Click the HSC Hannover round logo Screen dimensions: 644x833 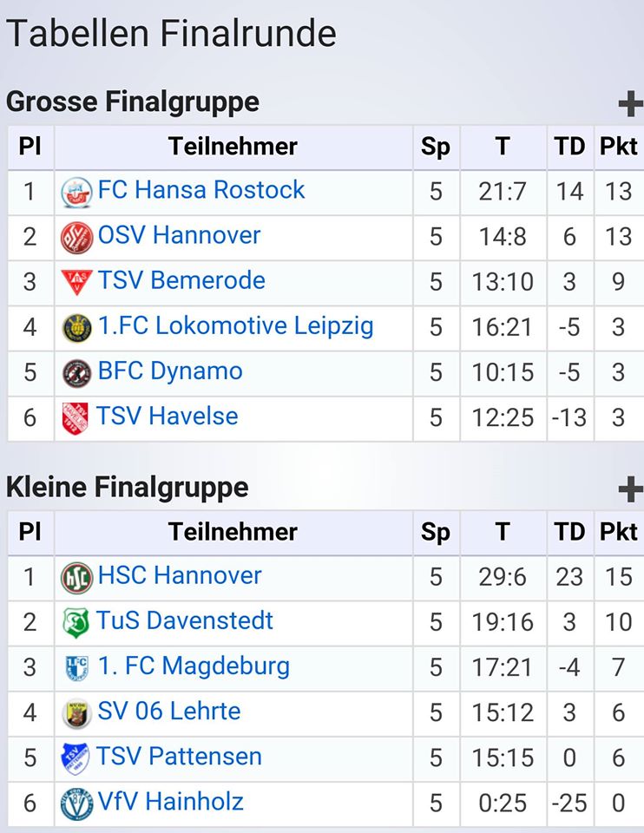click(77, 578)
